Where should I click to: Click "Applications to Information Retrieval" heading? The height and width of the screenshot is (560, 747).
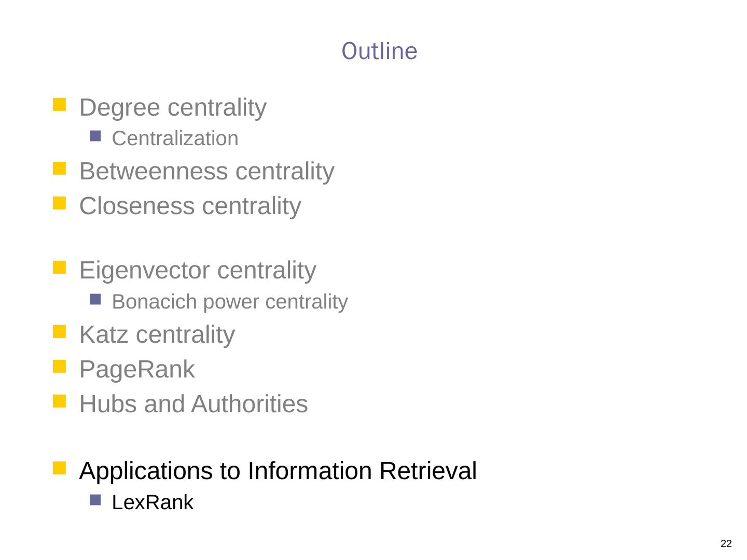pyautogui.click(x=278, y=471)
